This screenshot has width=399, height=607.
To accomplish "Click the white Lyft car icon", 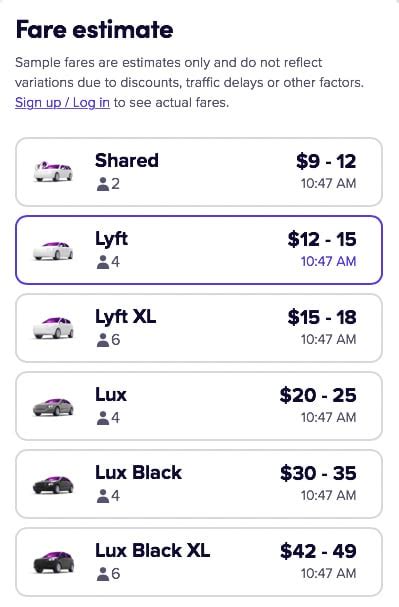I will click(53, 250).
